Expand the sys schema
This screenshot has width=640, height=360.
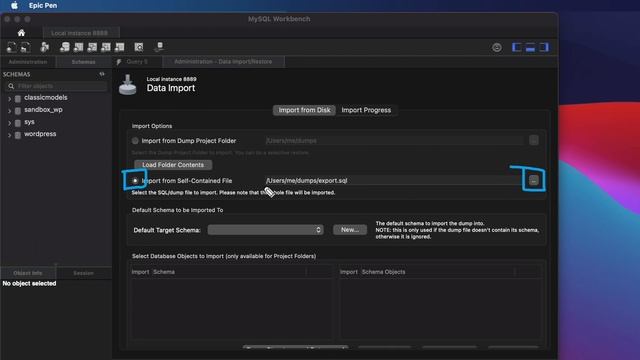pyautogui.click(x=9, y=122)
